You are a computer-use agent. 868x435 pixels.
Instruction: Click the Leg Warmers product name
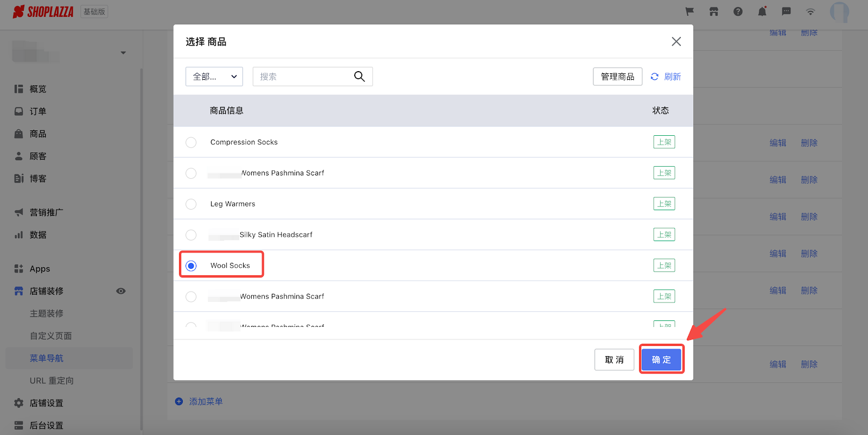pyautogui.click(x=233, y=204)
